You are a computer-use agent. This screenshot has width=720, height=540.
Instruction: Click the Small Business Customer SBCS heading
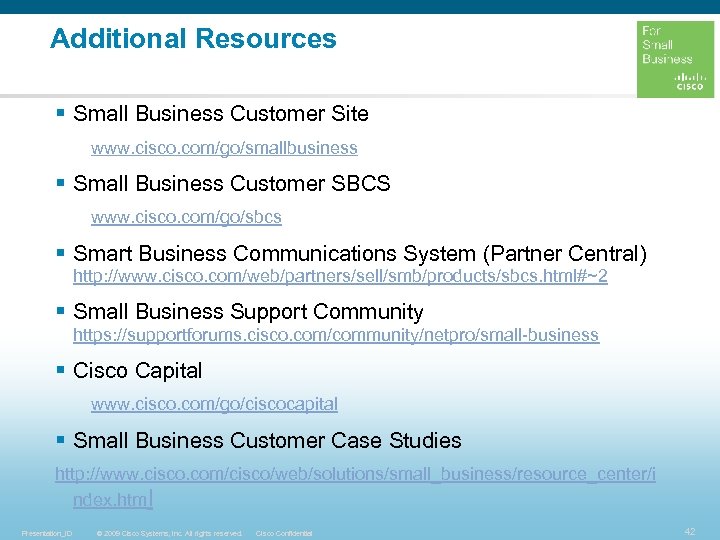231,183
